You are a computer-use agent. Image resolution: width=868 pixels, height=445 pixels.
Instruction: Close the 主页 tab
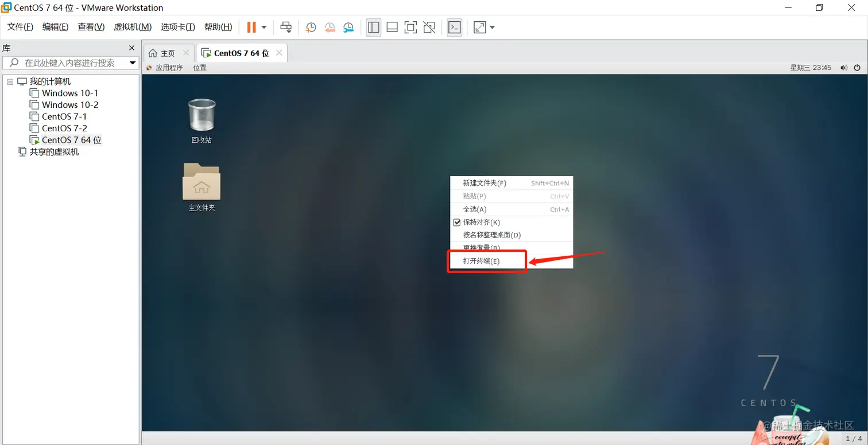coord(186,53)
